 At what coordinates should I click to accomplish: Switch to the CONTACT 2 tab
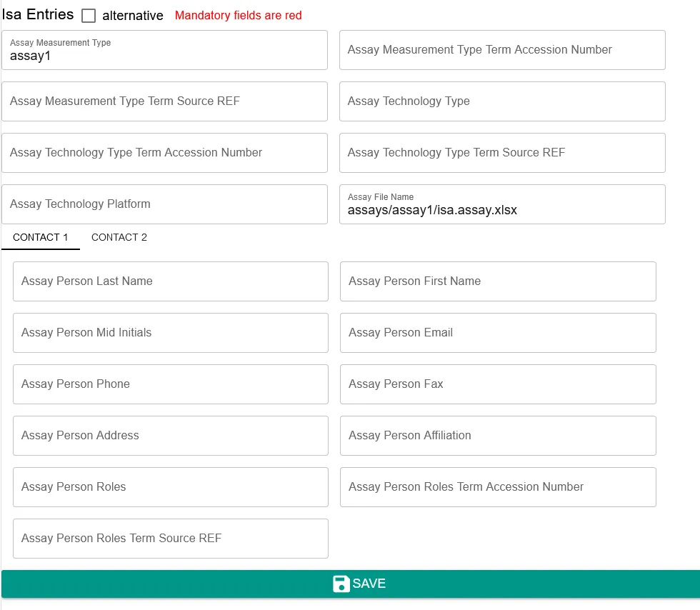[119, 237]
